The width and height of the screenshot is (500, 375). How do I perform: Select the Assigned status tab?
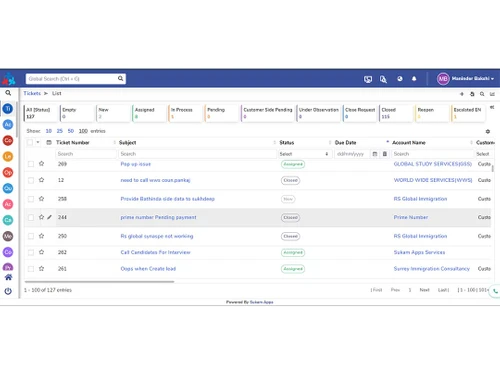point(149,113)
